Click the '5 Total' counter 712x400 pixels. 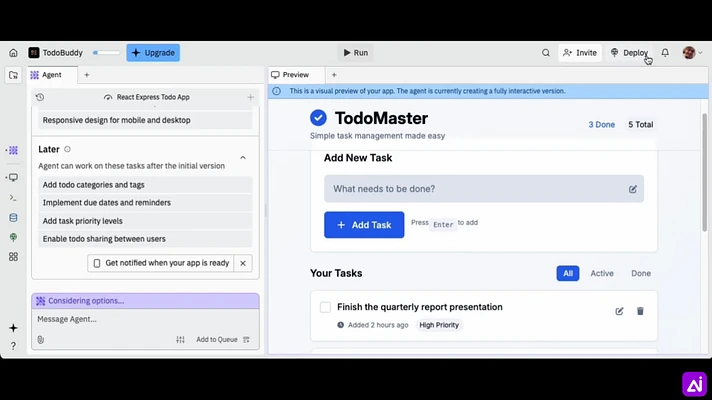pos(640,124)
